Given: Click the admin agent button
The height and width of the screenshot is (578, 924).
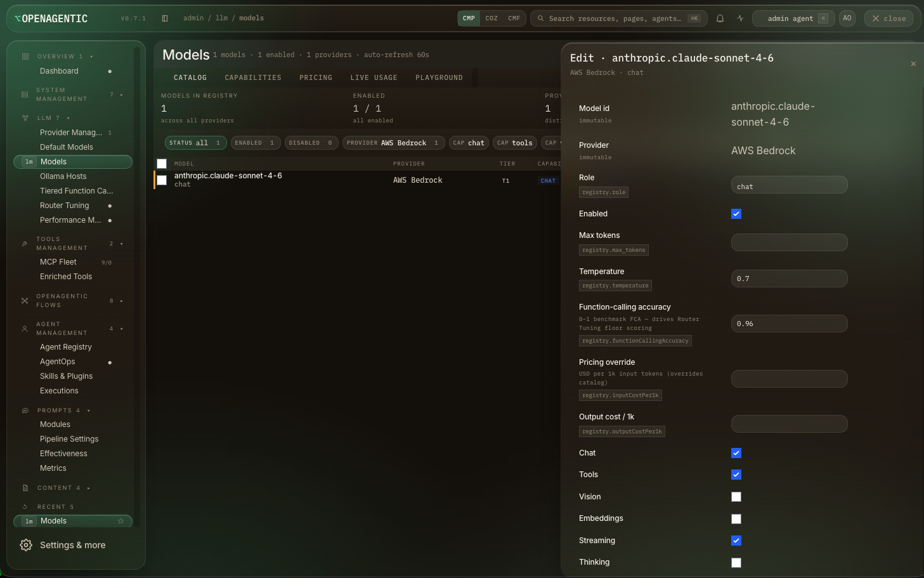Looking at the screenshot, I should pyautogui.click(x=793, y=18).
